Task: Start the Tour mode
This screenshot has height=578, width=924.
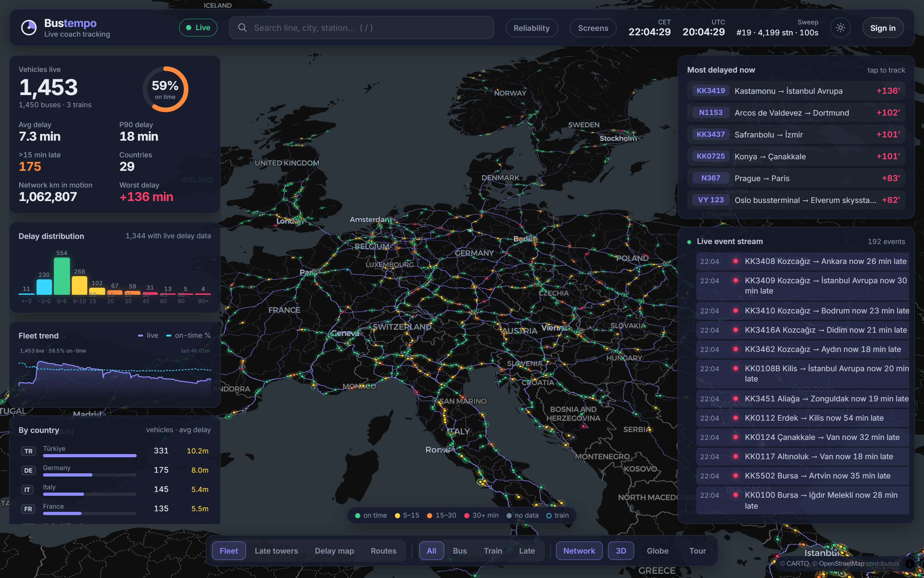Action: [x=697, y=551]
